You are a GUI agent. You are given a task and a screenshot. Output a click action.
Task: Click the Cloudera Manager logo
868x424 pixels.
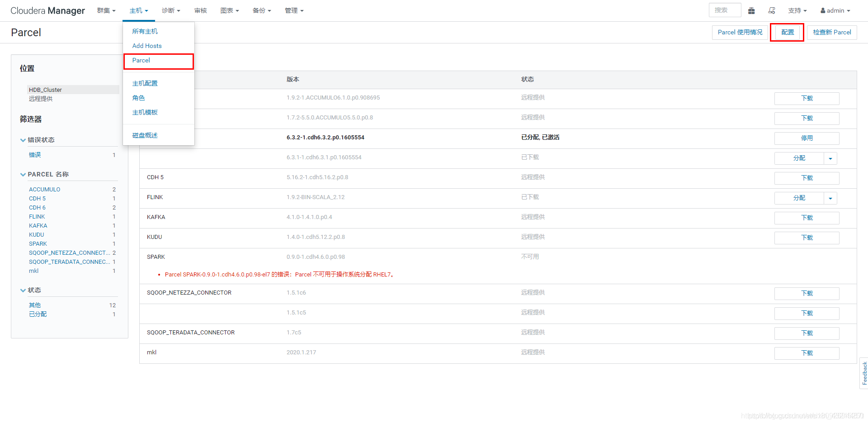[47, 10]
